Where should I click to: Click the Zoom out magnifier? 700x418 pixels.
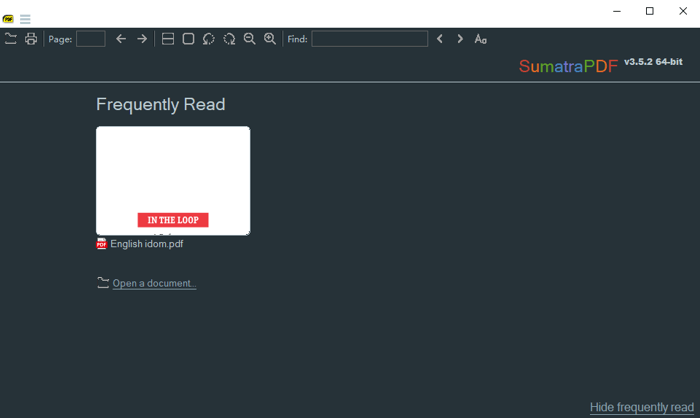pyautogui.click(x=250, y=39)
